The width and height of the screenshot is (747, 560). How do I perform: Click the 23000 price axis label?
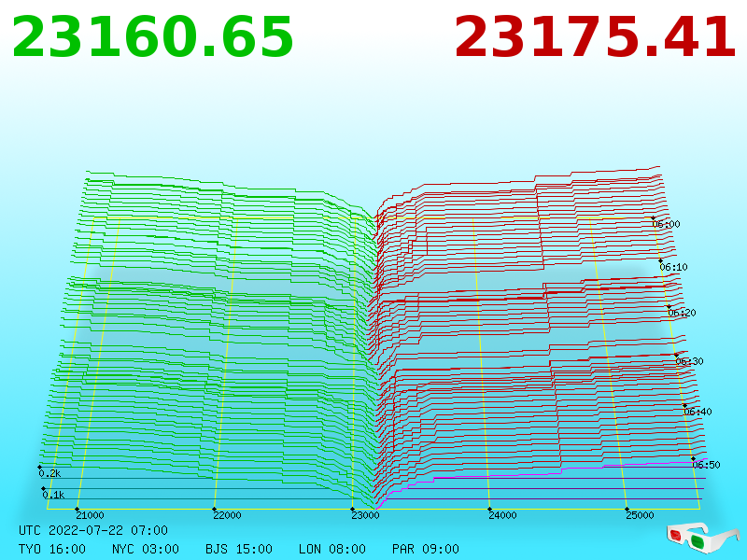click(365, 515)
